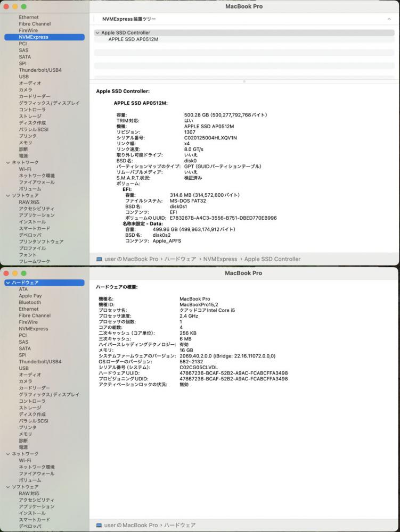
Task: Open フォント in top window sidebar
Action: pos(28,255)
